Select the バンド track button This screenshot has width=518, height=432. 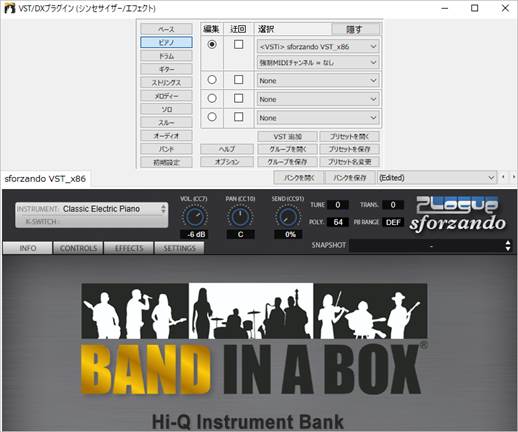(x=166, y=149)
